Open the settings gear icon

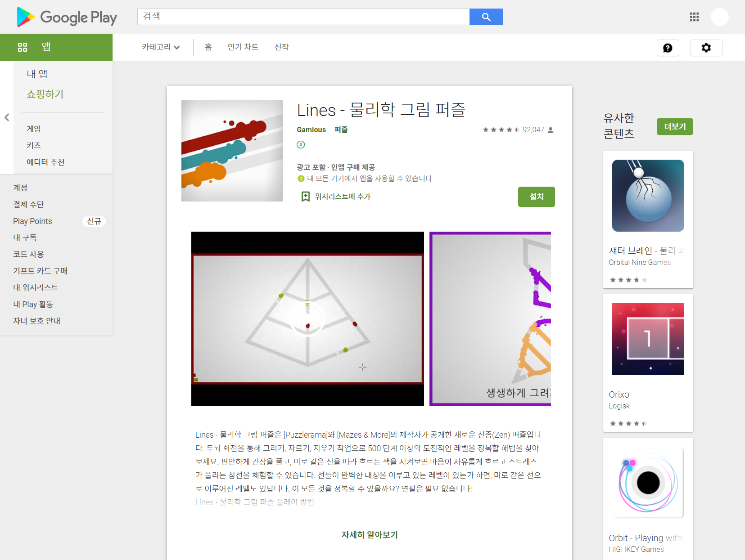(706, 48)
